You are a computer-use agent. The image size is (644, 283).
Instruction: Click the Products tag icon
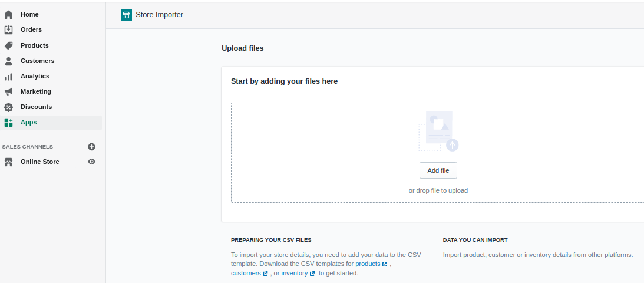click(8, 45)
